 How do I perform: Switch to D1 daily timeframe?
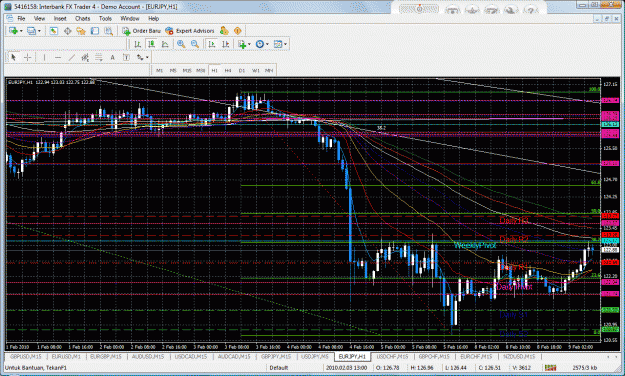point(242,71)
